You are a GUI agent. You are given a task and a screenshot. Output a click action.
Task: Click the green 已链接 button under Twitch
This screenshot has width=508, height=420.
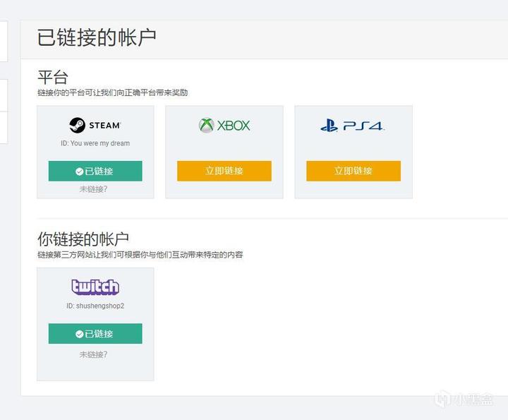pyautogui.click(x=95, y=333)
